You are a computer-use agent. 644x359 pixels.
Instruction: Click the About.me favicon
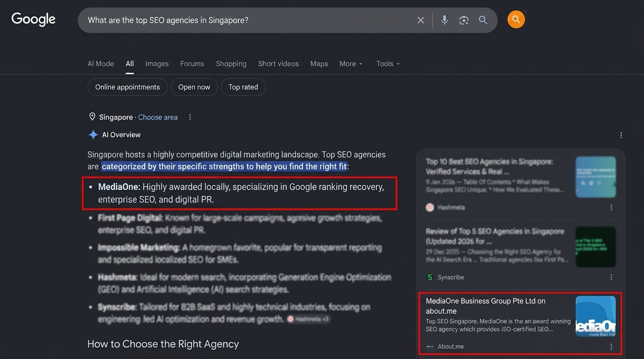pos(430,347)
